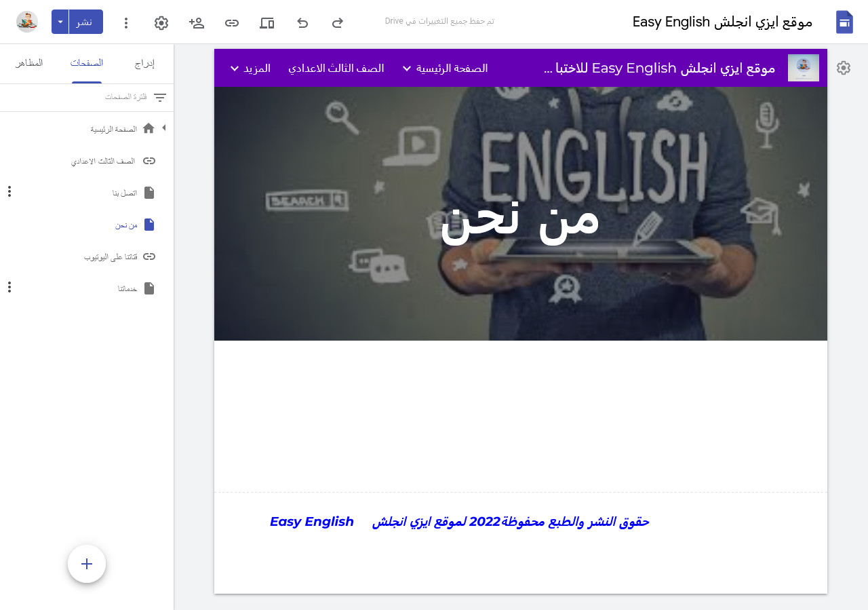This screenshot has width=868, height=610.
Task: Open the more options menu in toolbar
Action: click(x=126, y=23)
